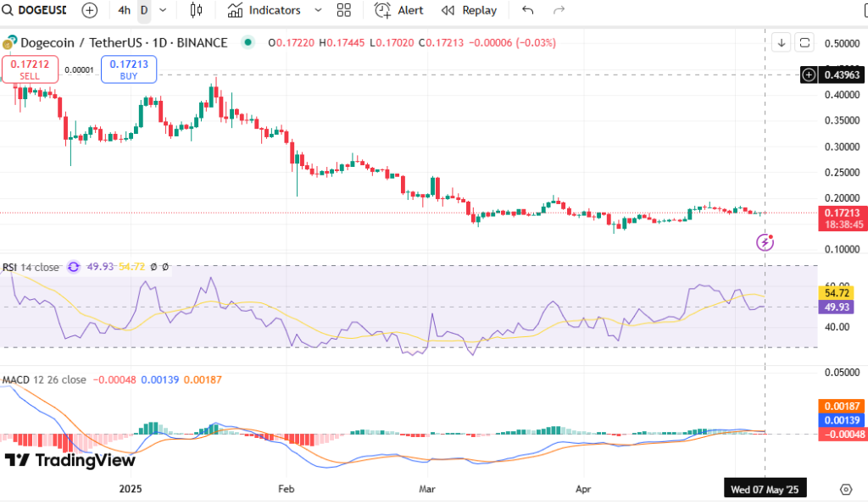The width and height of the screenshot is (868, 504).
Task: Click the 0.00187 value in the MACD legend
Action: (203, 380)
